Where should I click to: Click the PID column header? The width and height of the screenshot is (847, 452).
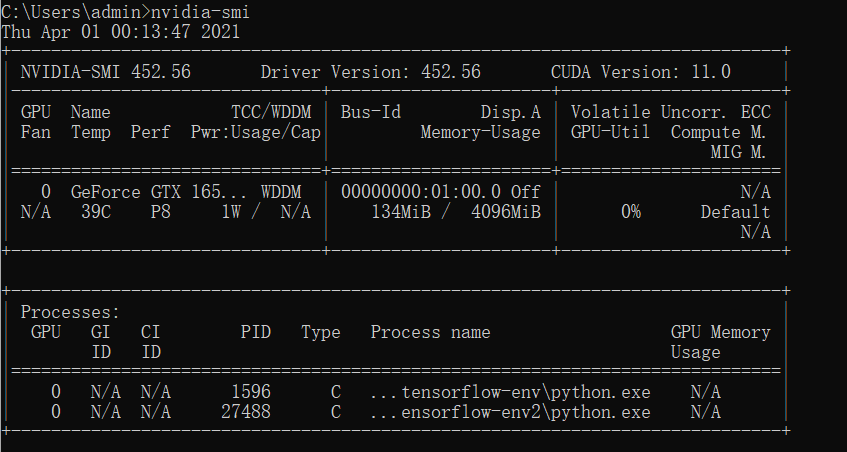pos(256,332)
